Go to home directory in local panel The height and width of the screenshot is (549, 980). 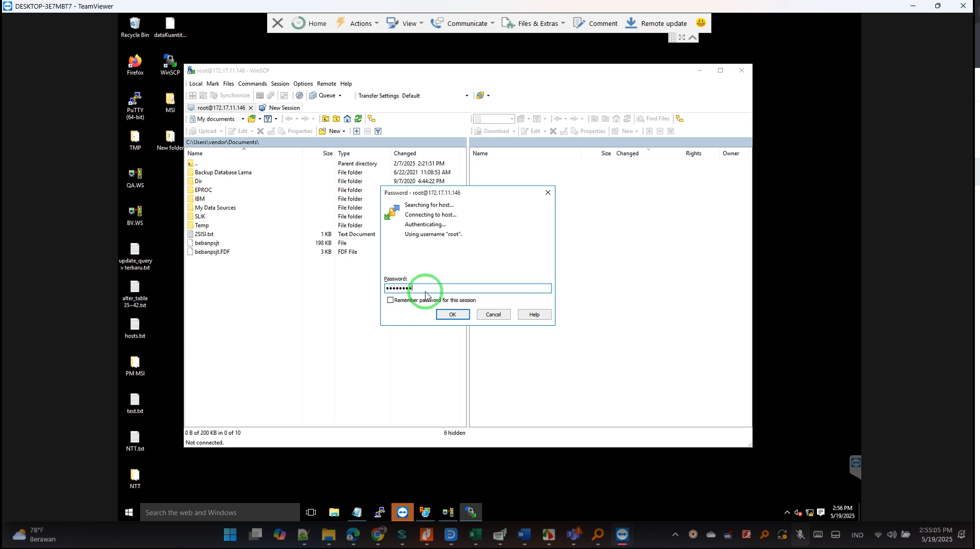click(x=347, y=119)
